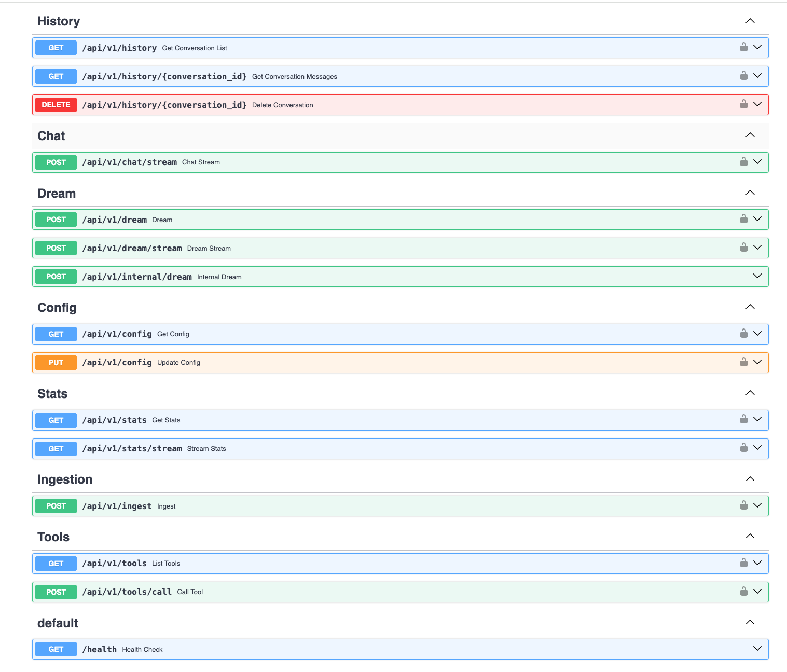
Task: Expand Get Conversation List endpoint chevron
Action: (757, 47)
